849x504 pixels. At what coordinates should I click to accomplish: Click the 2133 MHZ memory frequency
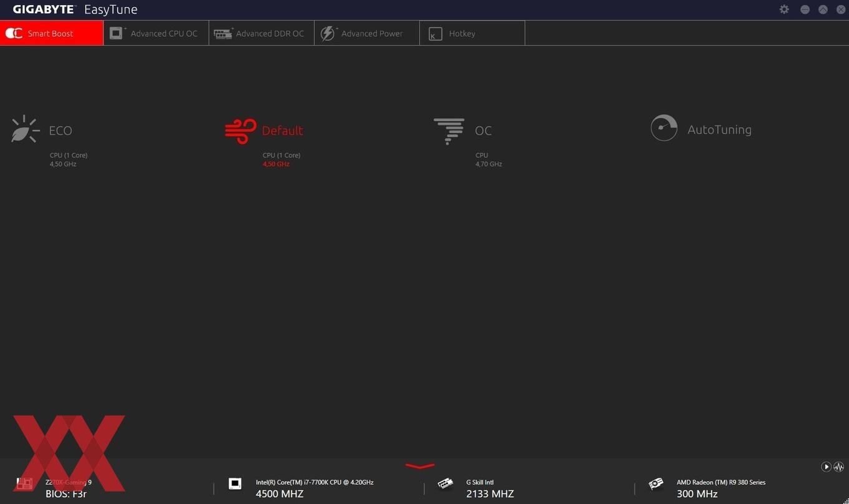coord(490,494)
